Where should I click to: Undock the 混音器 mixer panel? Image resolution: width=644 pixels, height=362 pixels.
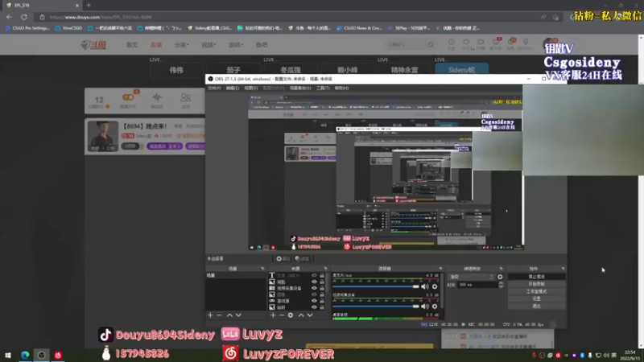(440, 269)
